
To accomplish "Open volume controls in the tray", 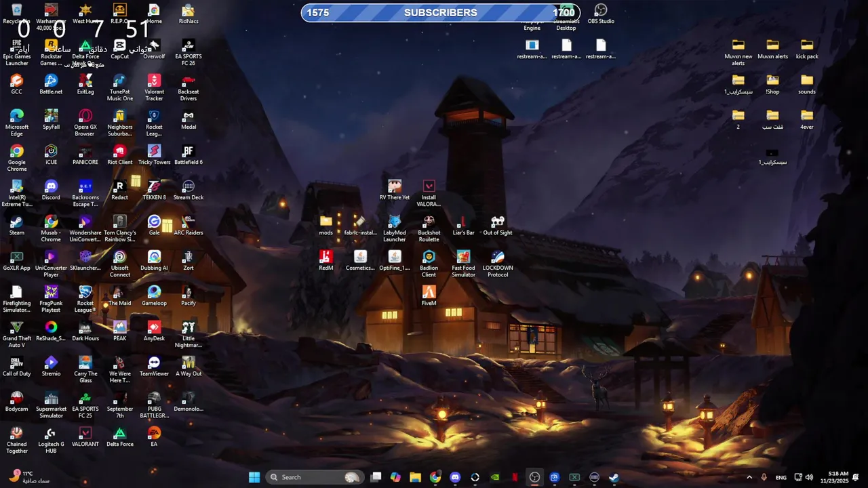I will point(810,477).
